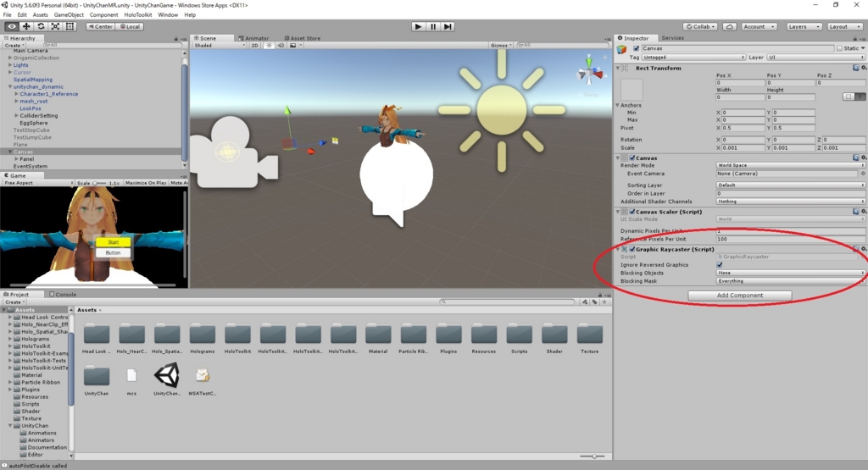Image resolution: width=868 pixels, height=470 pixels.
Task: Open the cloud services icon
Action: tap(730, 26)
